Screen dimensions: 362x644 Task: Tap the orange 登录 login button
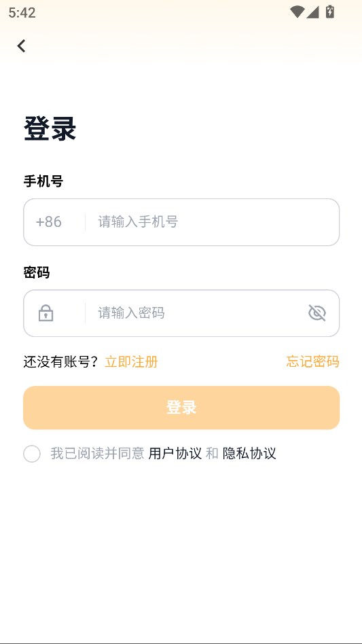(181, 408)
